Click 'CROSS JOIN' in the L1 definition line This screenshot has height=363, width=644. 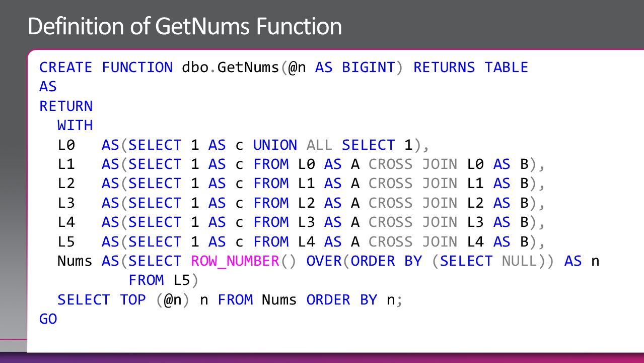(x=413, y=164)
